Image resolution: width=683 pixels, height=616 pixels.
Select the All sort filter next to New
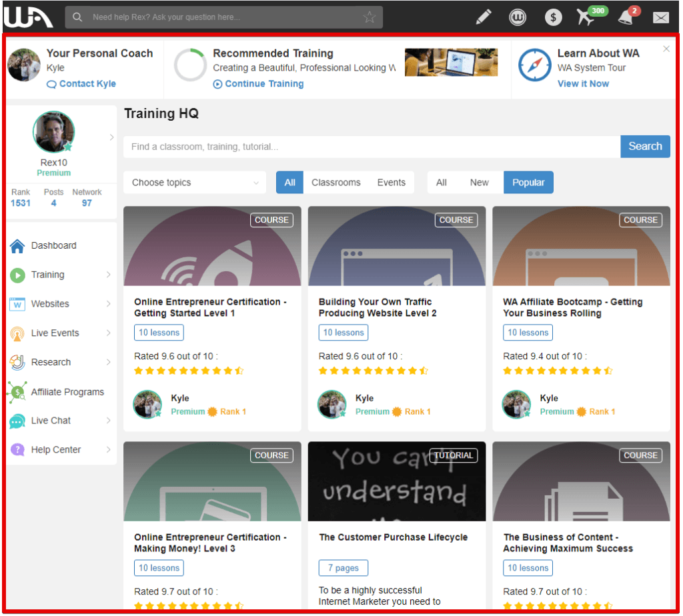(x=442, y=183)
